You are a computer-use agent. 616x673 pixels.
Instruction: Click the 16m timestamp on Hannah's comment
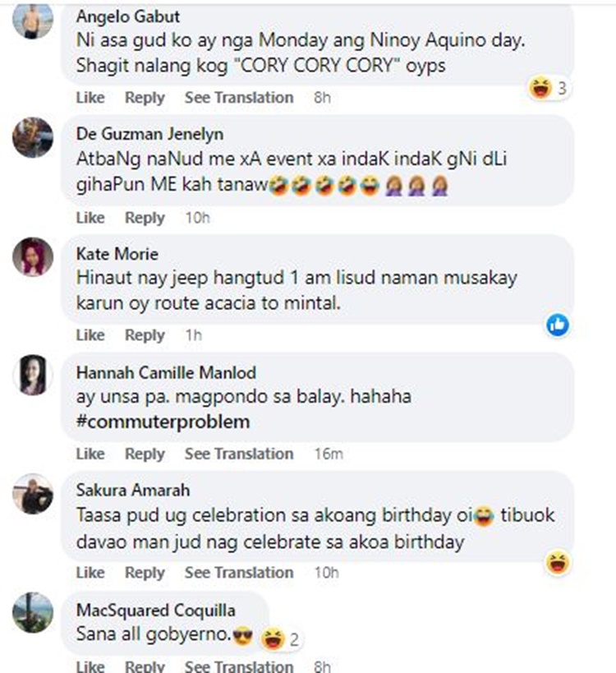(329, 454)
